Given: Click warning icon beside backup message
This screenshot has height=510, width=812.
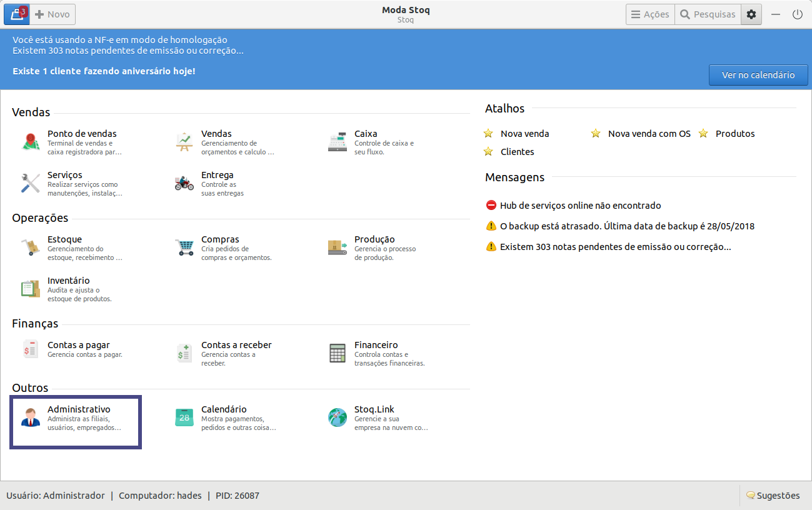Looking at the screenshot, I should (x=491, y=226).
